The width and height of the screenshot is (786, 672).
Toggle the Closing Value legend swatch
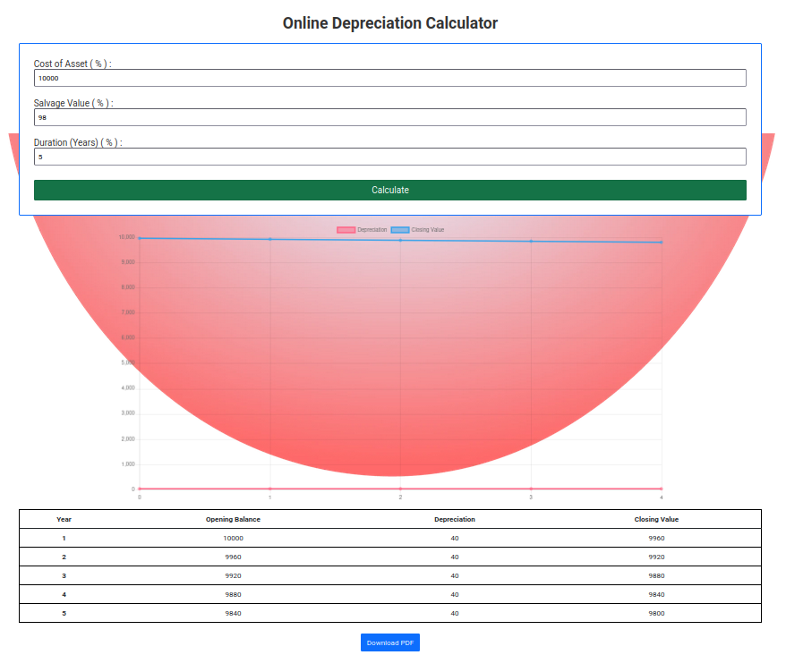(400, 230)
